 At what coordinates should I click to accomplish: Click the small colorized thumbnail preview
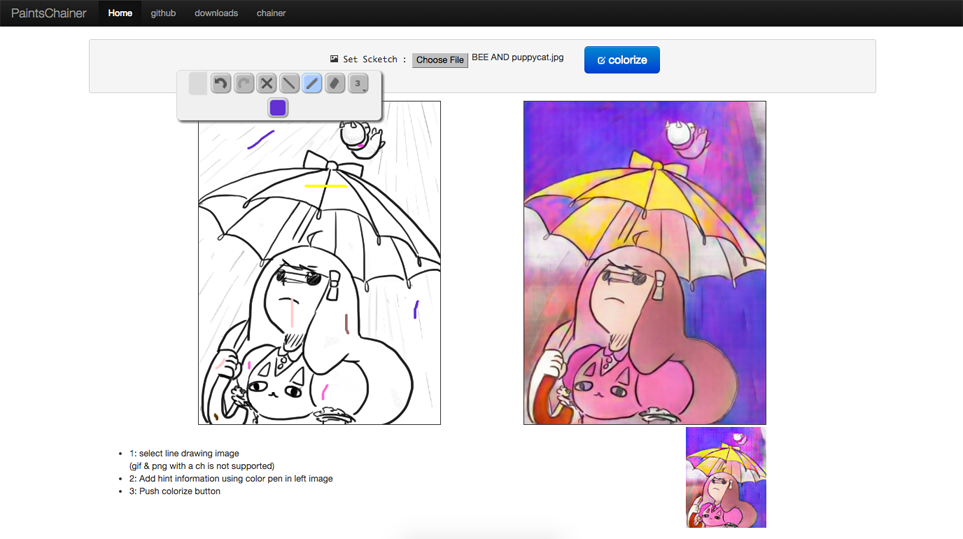(x=726, y=477)
